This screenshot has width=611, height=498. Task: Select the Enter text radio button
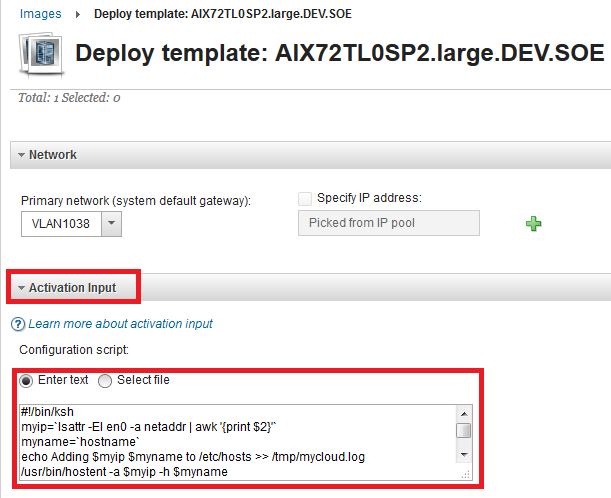pyautogui.click(x=26, y=380)
